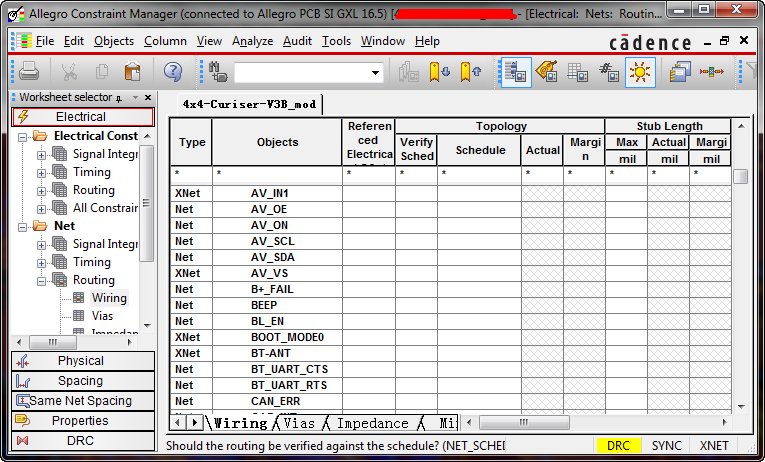Click the yellow tag toolbar icon

(x=546, y=72)
